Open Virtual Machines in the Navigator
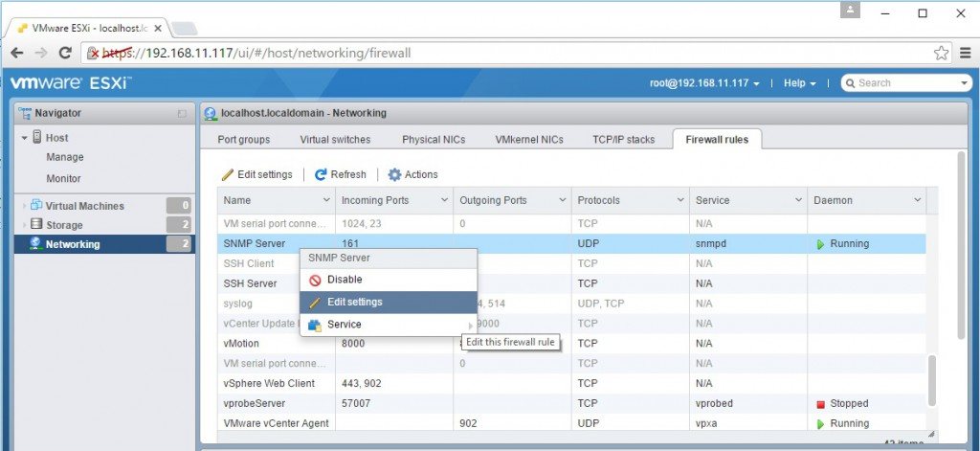The image size is (980, 451). click(x=85, y=206)
